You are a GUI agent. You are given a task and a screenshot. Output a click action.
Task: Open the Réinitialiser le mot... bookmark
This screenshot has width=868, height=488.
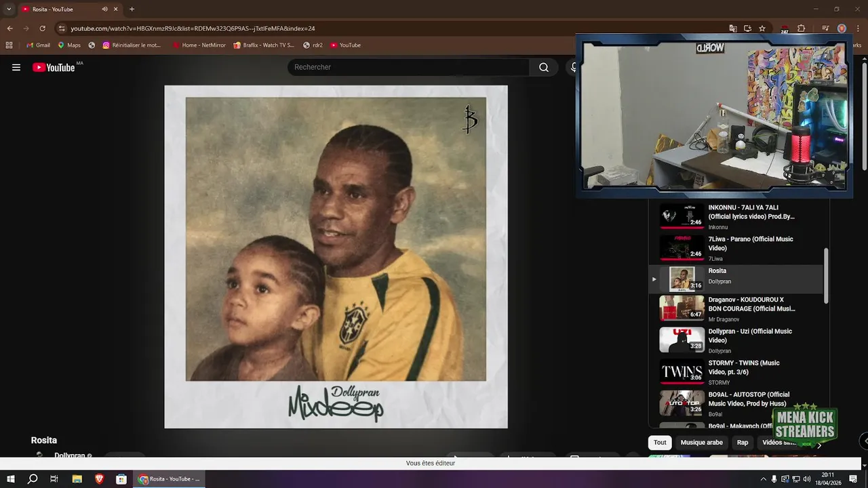(132, 45)
